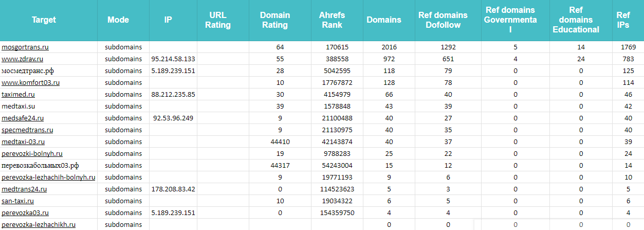644x230 pixels.
Task: Select the IP cell 95.214.58.133
Action: (173, 59)
